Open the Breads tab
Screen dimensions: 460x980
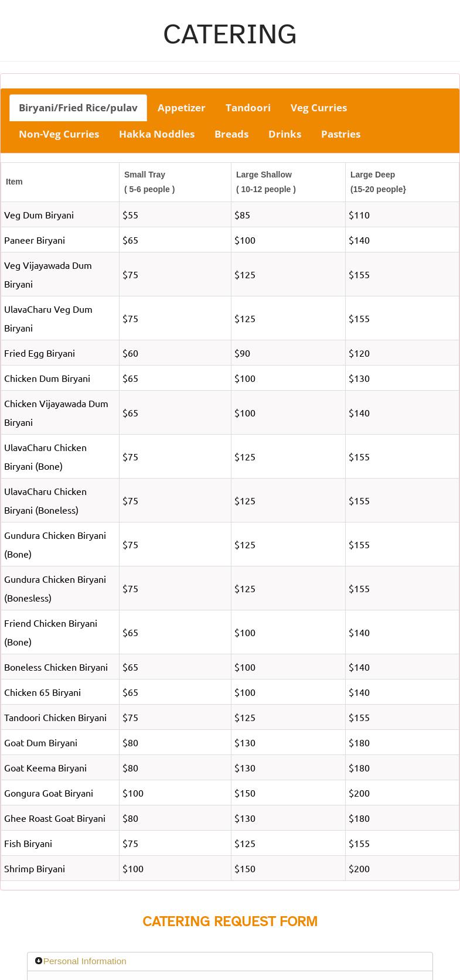pos(231,134)
